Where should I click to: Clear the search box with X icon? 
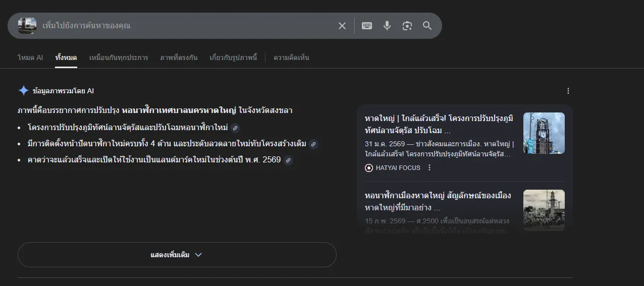click(x=342, y=26)
